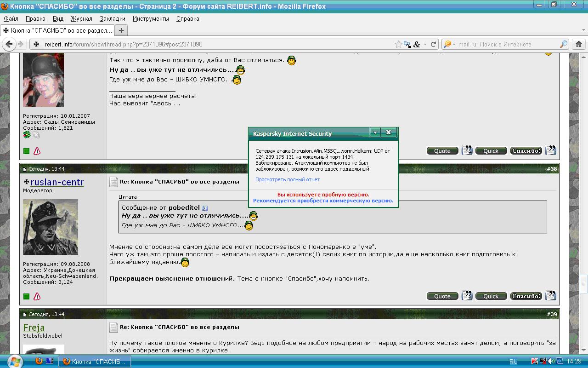This screenshot has width=588, height=368.
Task: Open the Инструменты menu
Action: coord(151,18)
